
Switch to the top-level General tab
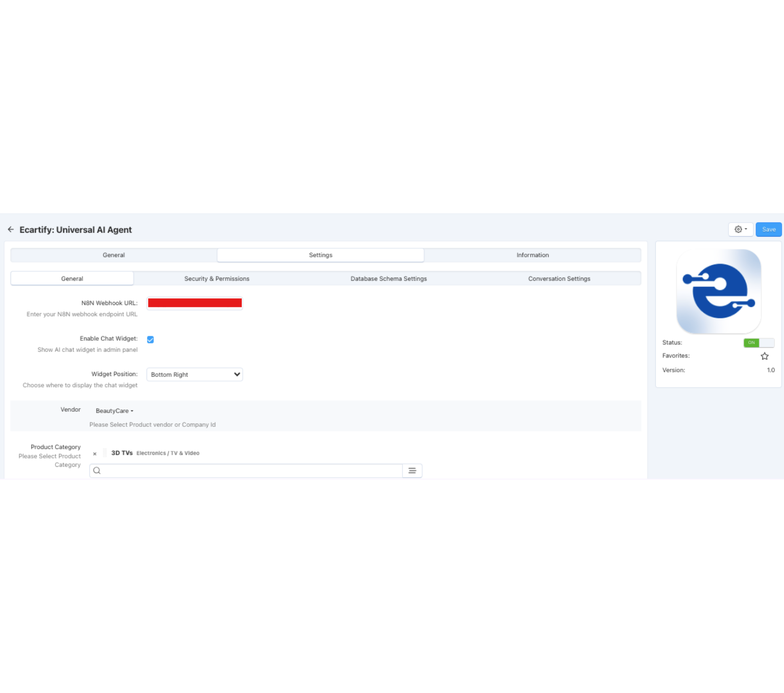[x=114, y=255]
